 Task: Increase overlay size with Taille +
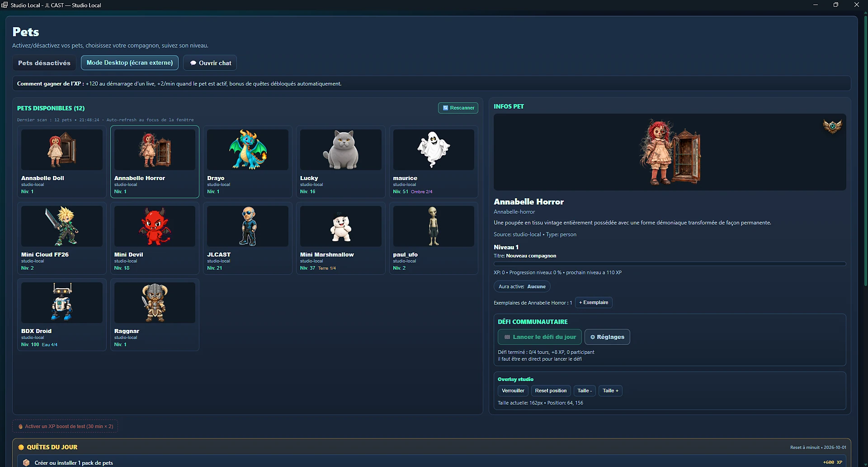(610, 391)
